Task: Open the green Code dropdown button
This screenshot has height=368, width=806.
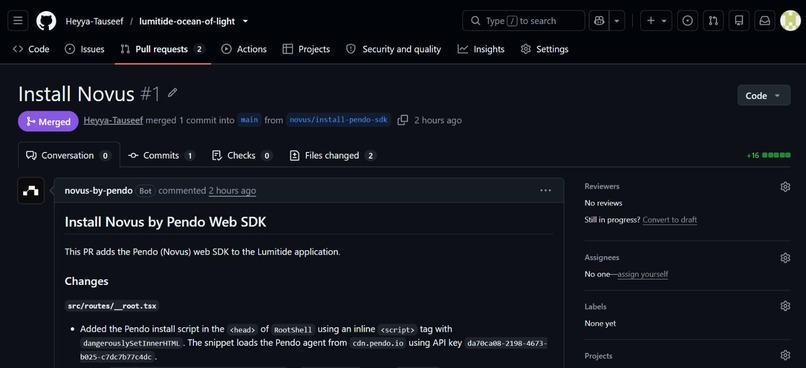Action: [x=764, y=96]
